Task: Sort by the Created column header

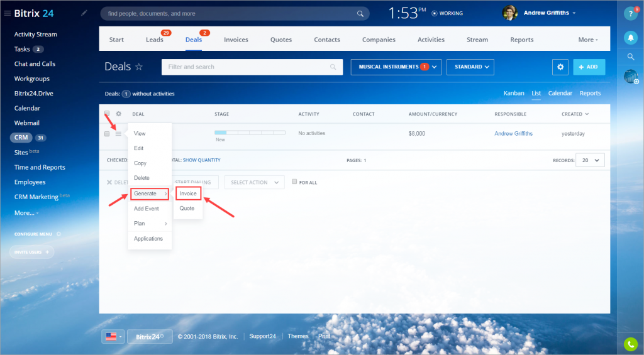Action: pyautogui.click(x=575, y=114)
